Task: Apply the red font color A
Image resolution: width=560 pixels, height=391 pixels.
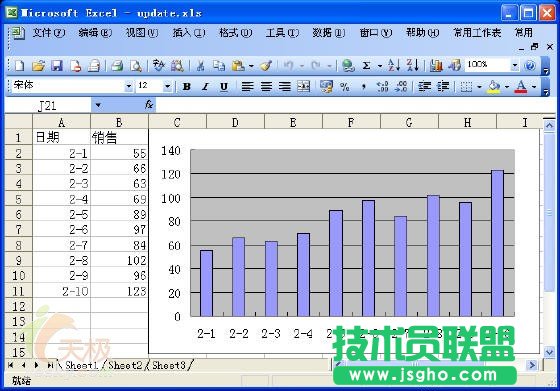Action: pyautogui.click(x=521, y=86)
